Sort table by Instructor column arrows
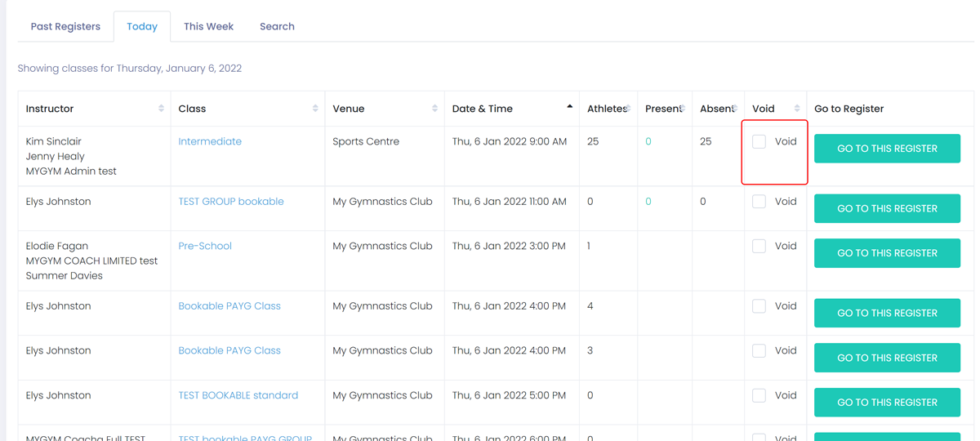 tap(161, 109)
